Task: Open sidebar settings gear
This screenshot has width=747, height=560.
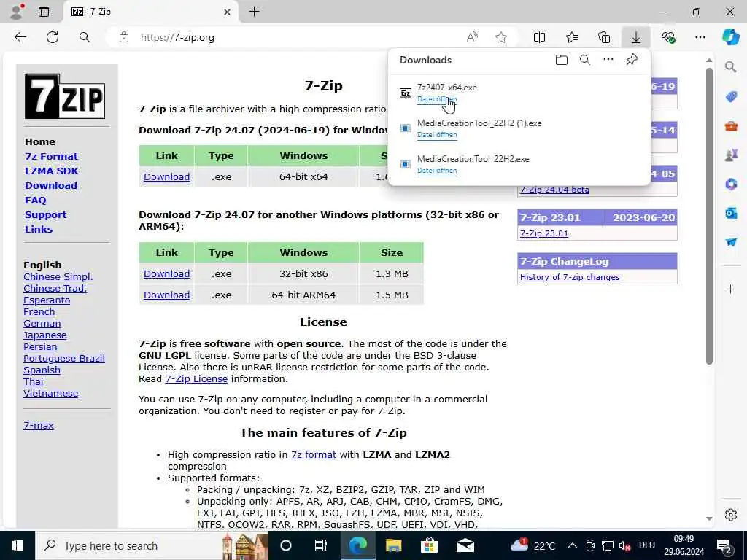Action: click(x=731, y=515)
